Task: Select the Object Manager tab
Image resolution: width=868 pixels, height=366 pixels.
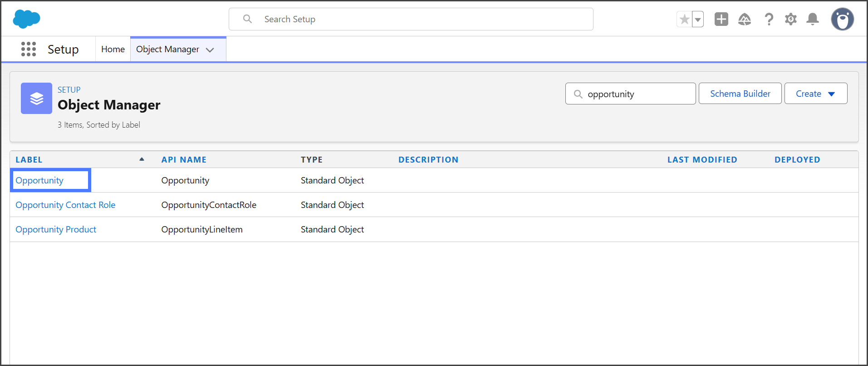Action: click(x=167, y=49)
